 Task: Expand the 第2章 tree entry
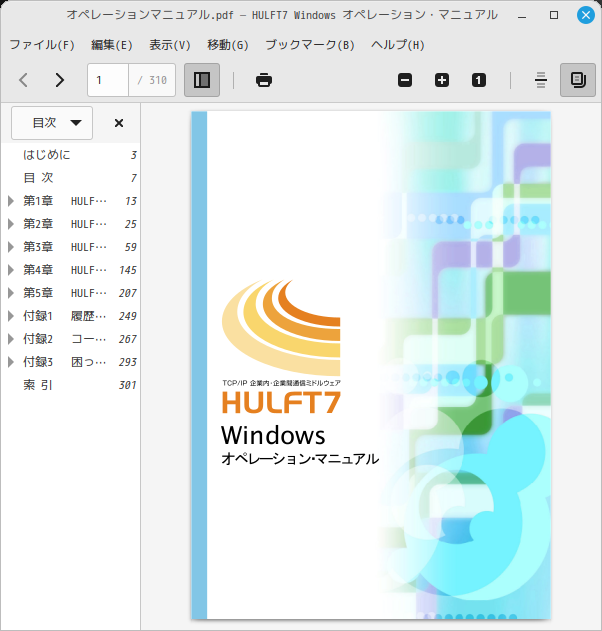[11, 224]
